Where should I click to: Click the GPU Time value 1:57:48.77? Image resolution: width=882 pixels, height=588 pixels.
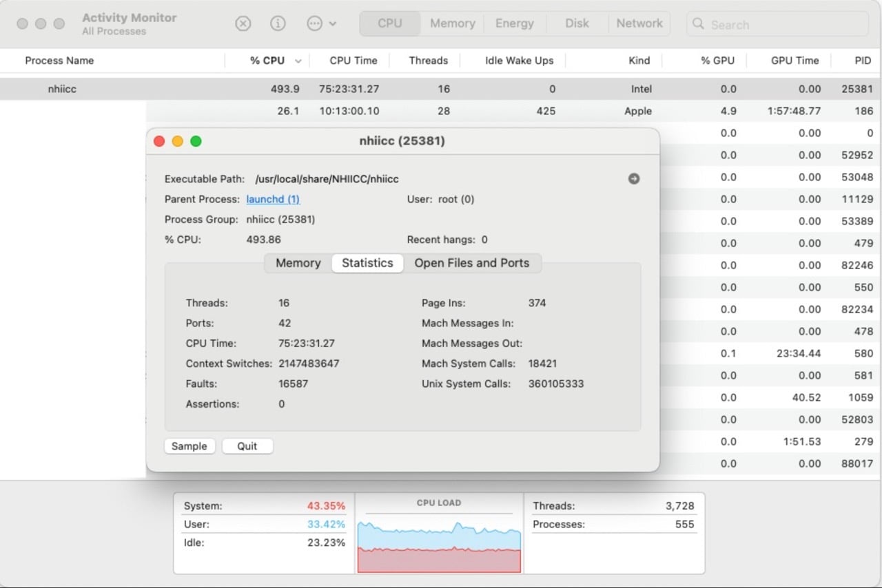[794, 111]
